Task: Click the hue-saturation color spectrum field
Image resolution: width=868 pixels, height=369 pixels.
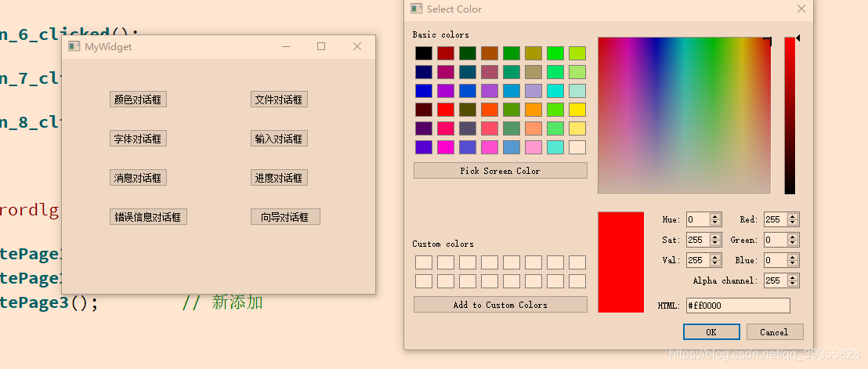Action: coord(684,116)
